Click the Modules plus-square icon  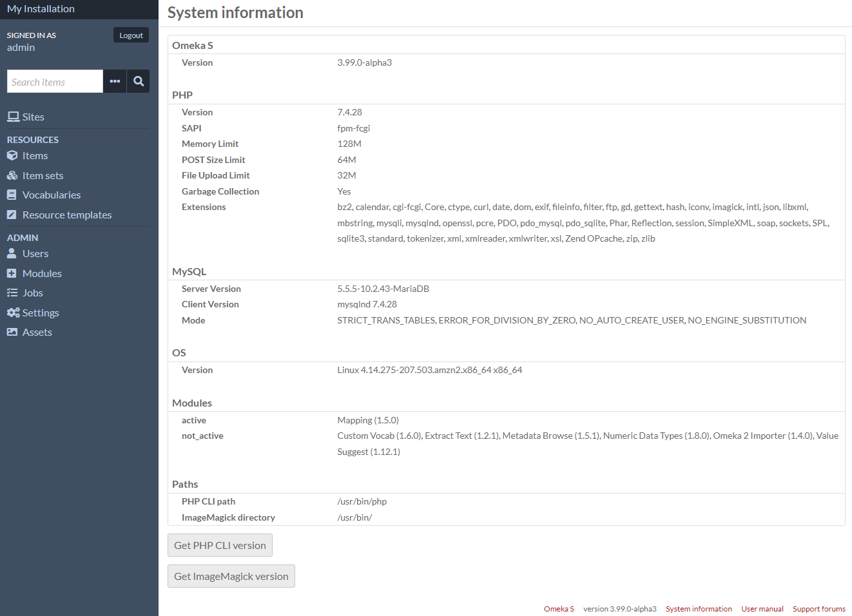12,273
